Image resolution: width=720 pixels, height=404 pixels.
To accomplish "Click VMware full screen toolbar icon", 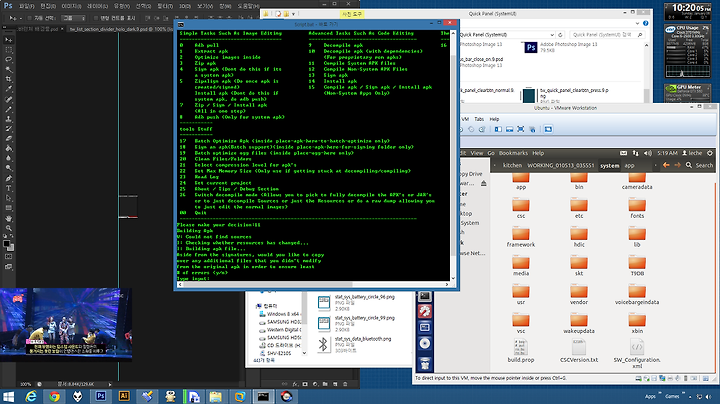I will click(521, 129).
